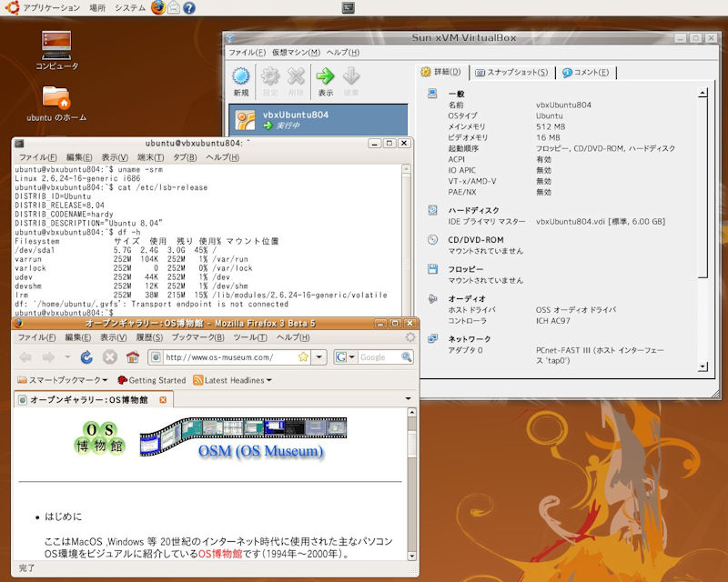The height and width of the screenshot is (582, 728).
Task: Click the OSM (OS Museum) heading
Action: [x=260, y=451]
